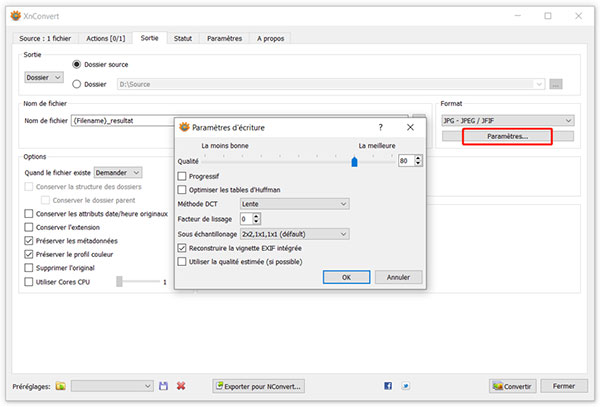Increase Qualité value with up arrow
The image size is (600, 407).
pos(418,158)
